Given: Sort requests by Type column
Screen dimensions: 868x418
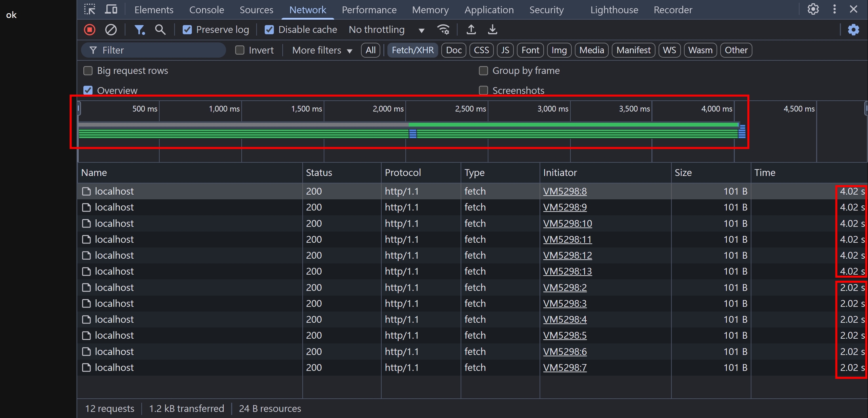Looking at the screenshot, I should coord(500,173).
